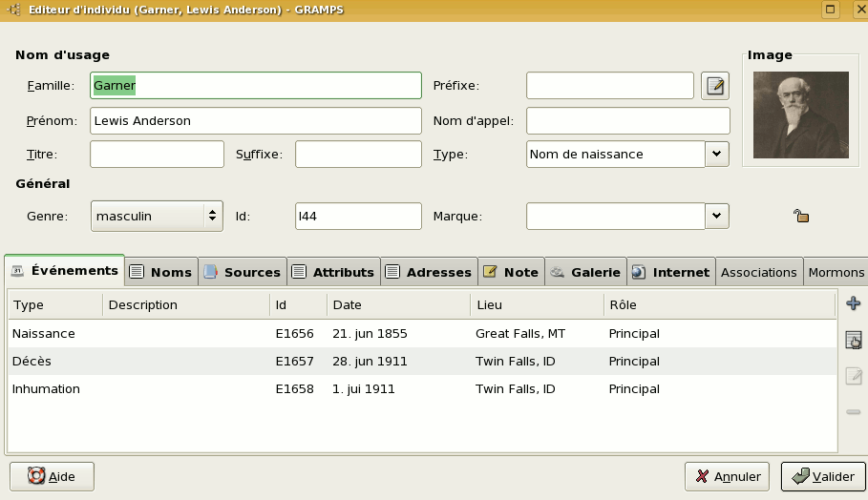868x500 pixels.
Task: Toggle the privacy padlock icon
Action: [801, 217]
